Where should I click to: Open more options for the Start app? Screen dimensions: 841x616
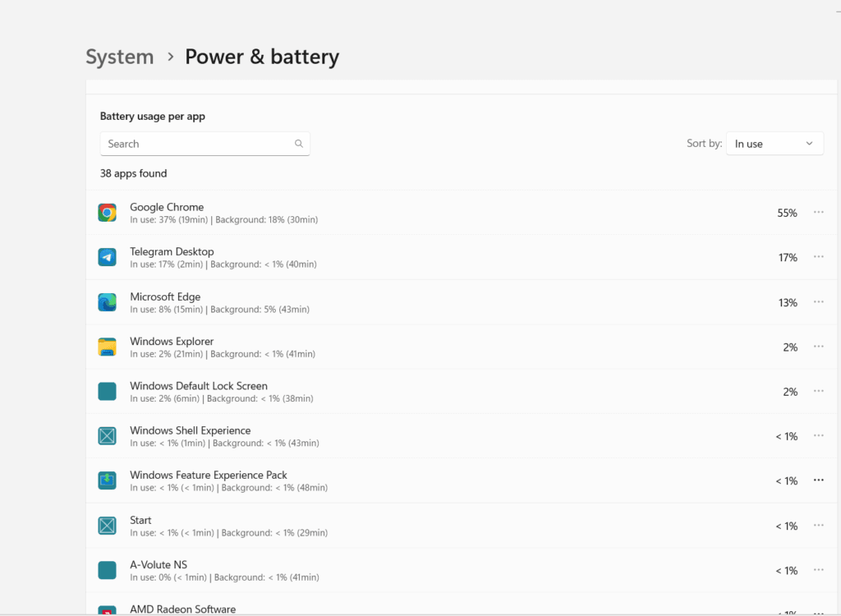click(x=818, y=526)
